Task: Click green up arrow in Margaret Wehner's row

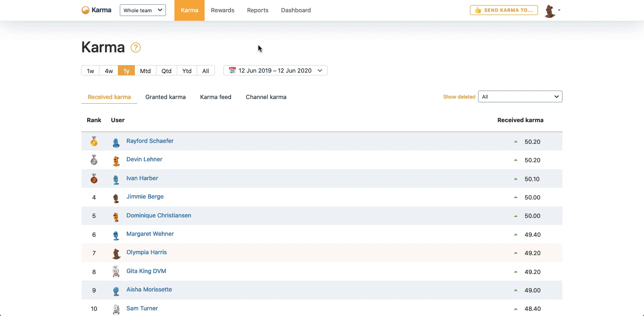Action: (x=516, y=234)
